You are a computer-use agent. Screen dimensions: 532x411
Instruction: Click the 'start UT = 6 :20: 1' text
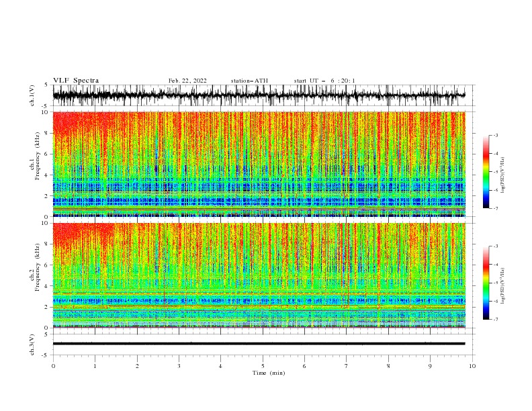click(x=324, y=81)
